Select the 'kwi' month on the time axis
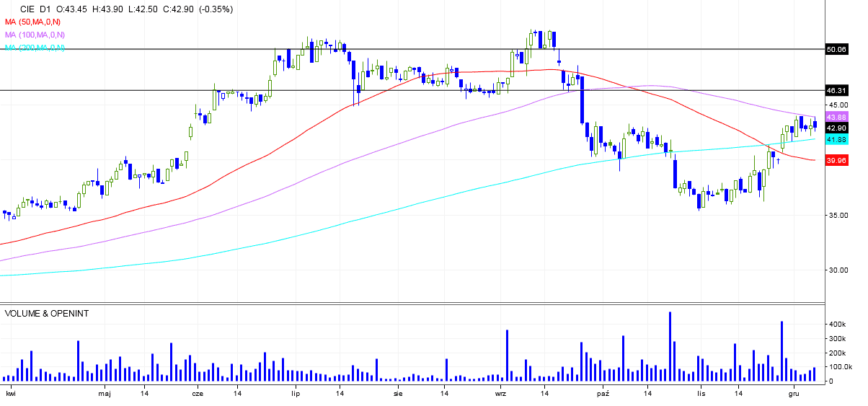 [11, 394]
